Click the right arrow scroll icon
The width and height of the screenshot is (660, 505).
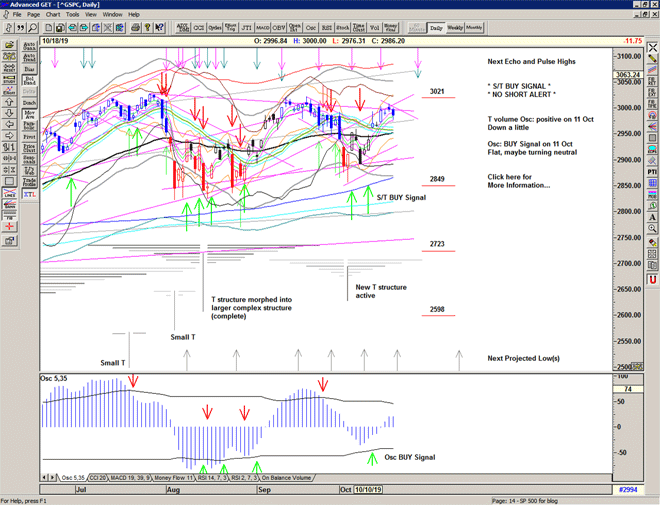[9, 136]
